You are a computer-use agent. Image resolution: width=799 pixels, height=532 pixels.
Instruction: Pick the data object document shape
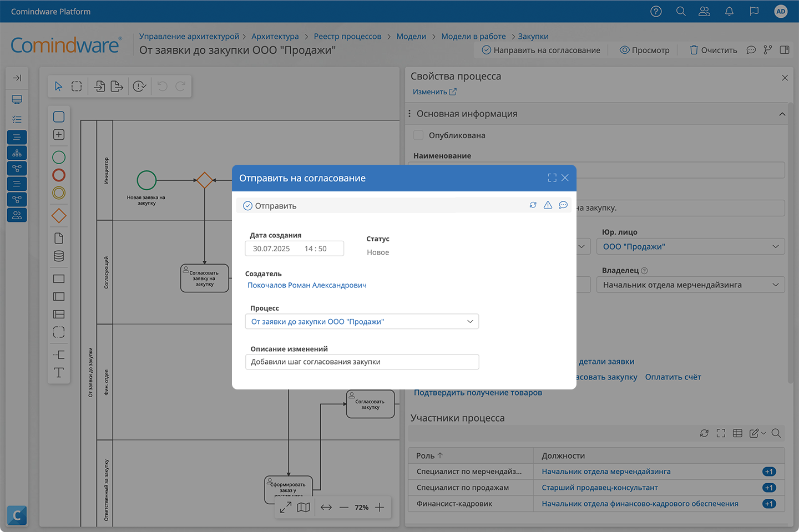coord(59,239)
